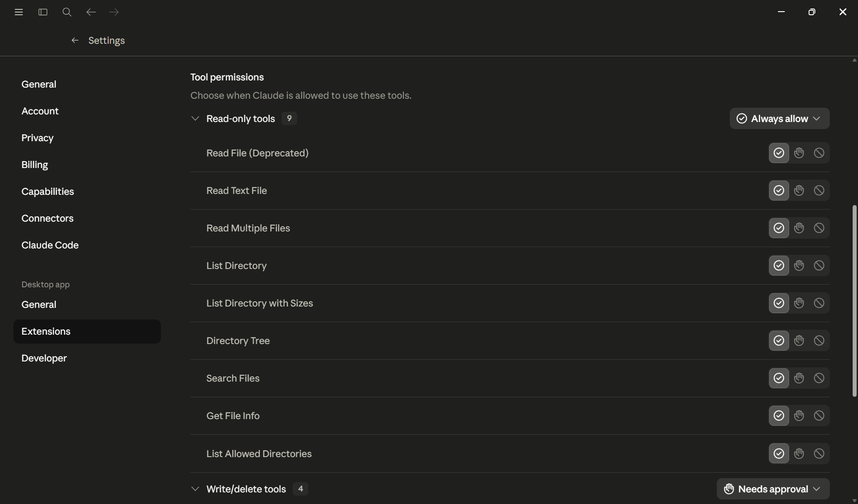Open the Always allow dropdown for Read-only tools
Viewport: 858px width, 504px height.
click(x=779, y=118)
